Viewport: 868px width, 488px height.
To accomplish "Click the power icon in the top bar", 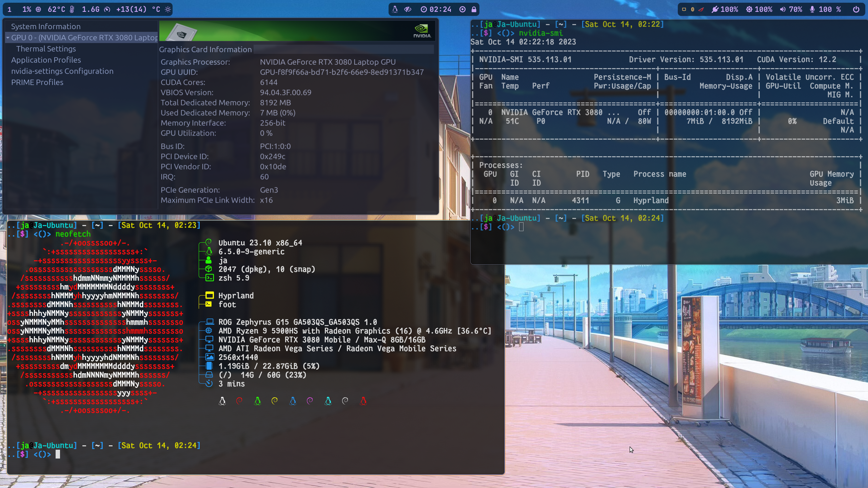I will point(856,9).
